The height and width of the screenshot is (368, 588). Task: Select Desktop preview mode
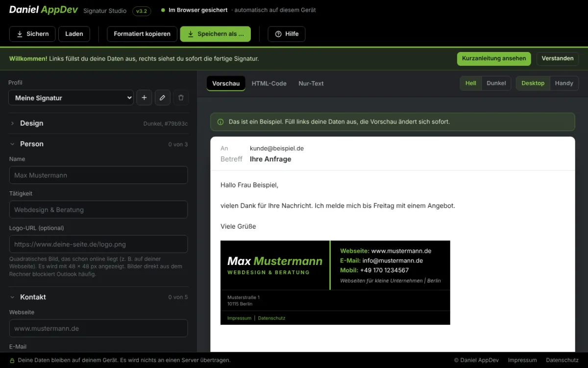pos(533,83)
